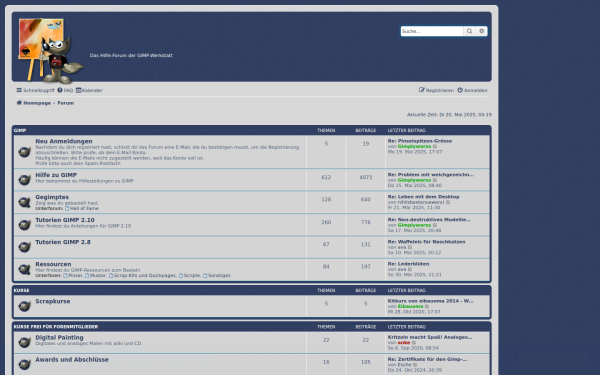The image size is (600, 375).
Task: Click view-post icon after anke
Action: click(x=414, y=343)
